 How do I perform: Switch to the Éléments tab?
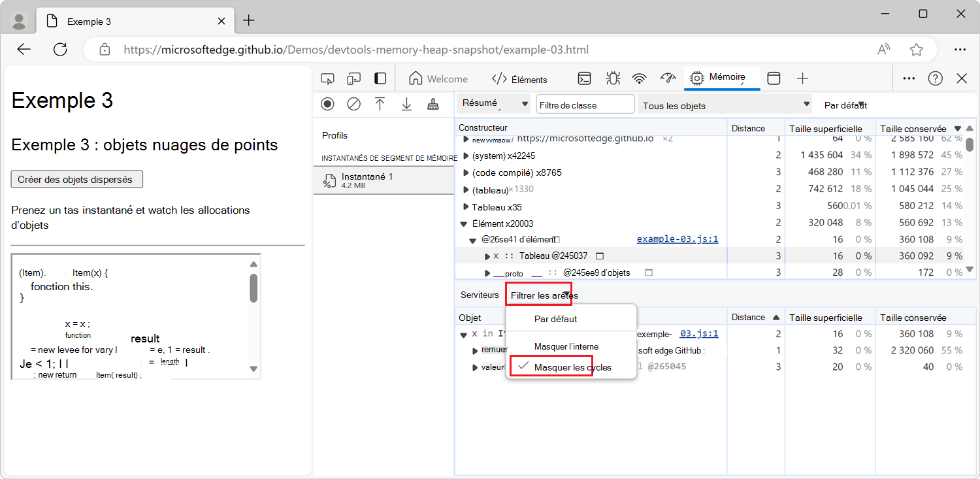coord(519,79)
